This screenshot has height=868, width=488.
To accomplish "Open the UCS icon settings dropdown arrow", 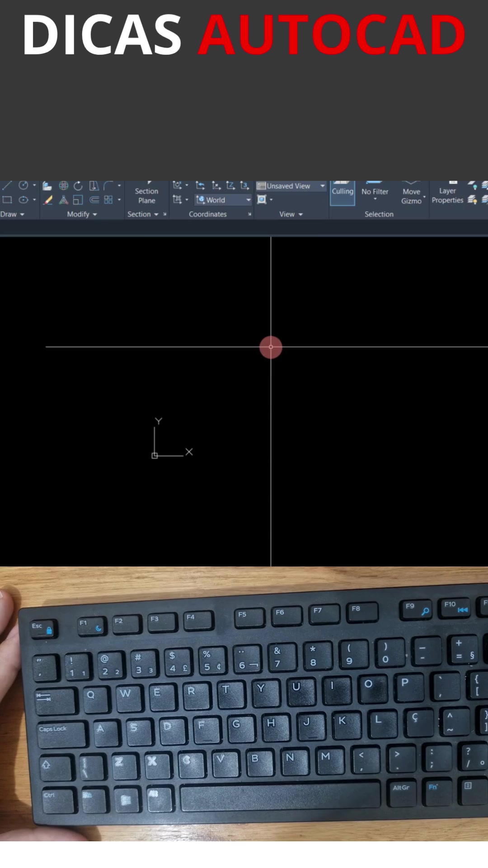I will pyautogui.click(x=187, y=185).
